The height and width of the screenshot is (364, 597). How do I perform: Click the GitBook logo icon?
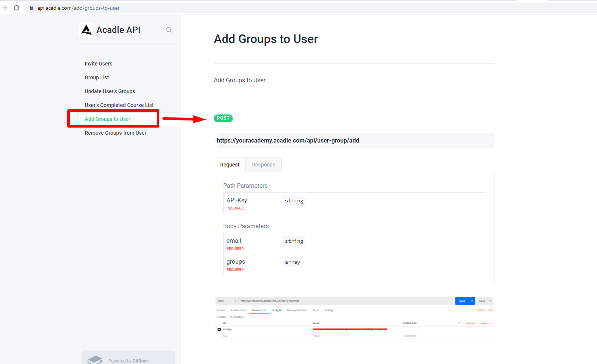95,360
